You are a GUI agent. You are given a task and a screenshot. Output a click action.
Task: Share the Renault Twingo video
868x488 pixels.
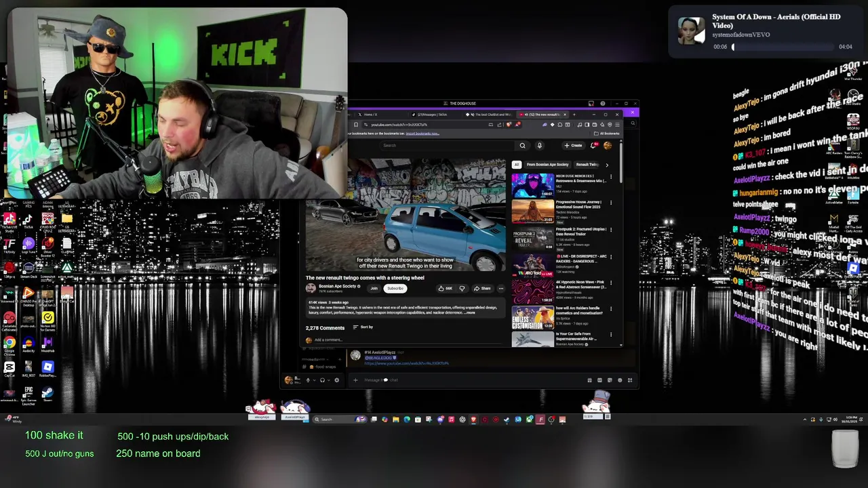pyautogui.click(x=483, y=288)
